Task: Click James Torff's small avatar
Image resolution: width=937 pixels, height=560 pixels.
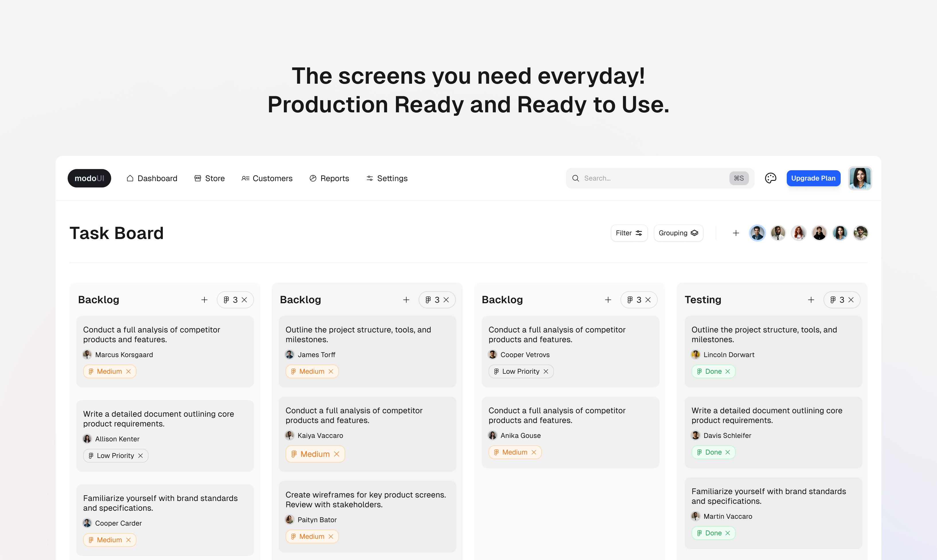Action: (x=290, y=354)
